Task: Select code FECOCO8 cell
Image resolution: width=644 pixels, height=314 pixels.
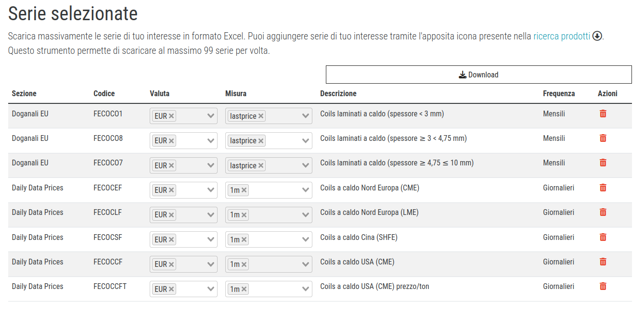Action: point(108,138)
